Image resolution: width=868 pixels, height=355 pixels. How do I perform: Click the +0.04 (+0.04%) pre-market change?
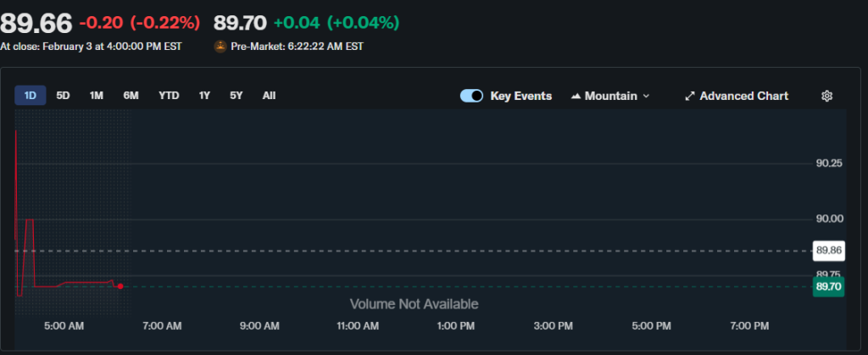point(336,23)
